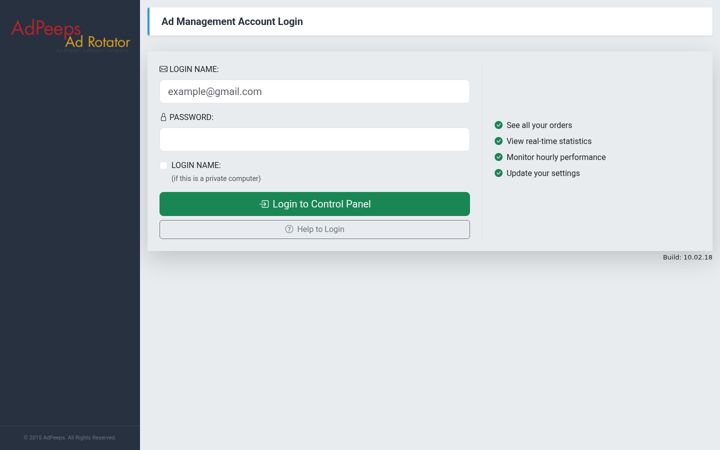
Task: Click the Monitor hourly performance text
Action: pyautogui.click(x=556, y=157)
